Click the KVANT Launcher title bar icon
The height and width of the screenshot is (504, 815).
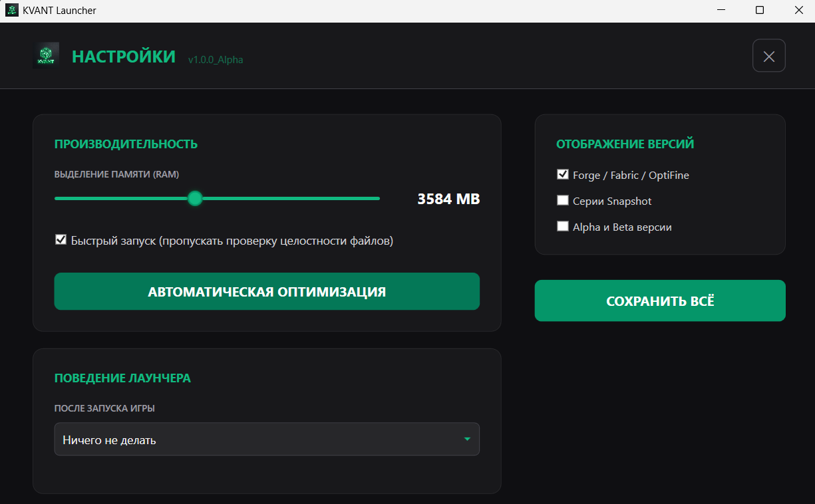[x=12, y=11]
